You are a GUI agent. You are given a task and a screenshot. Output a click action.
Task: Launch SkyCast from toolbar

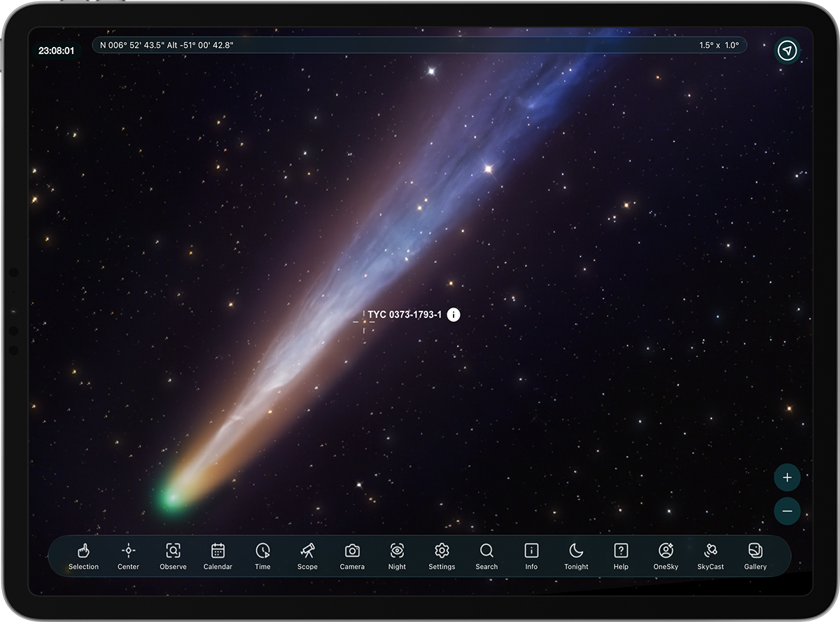[x=710, y=556]
